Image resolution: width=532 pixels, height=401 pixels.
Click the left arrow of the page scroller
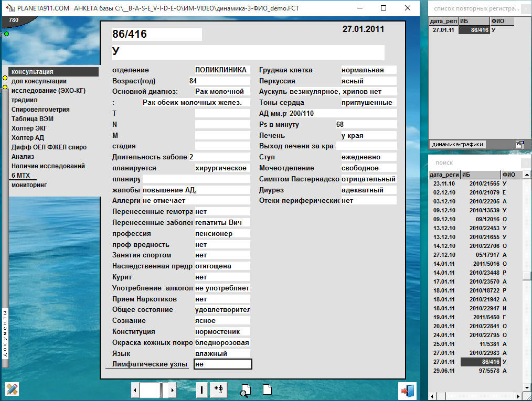[x=135, y=390]
